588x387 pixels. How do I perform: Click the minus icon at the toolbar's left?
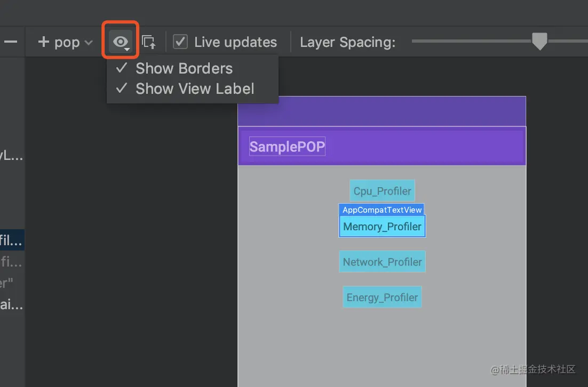tap(11, 42)
